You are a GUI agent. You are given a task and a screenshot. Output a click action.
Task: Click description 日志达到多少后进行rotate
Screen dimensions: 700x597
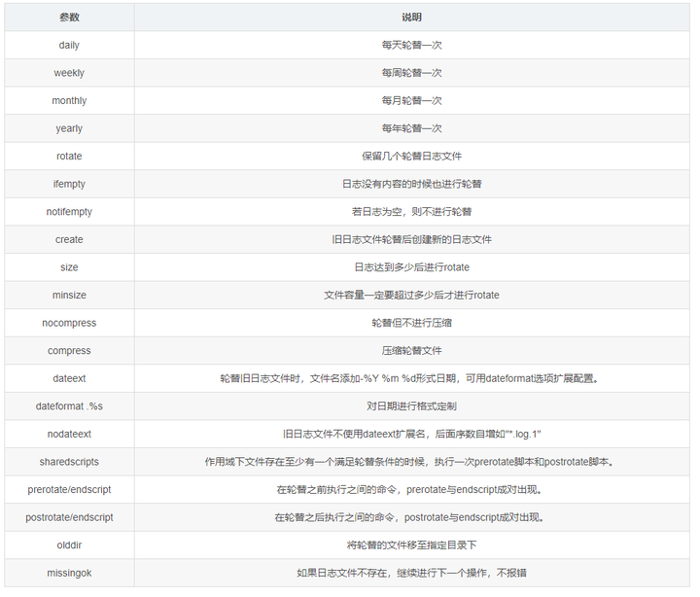pos(411,267)
